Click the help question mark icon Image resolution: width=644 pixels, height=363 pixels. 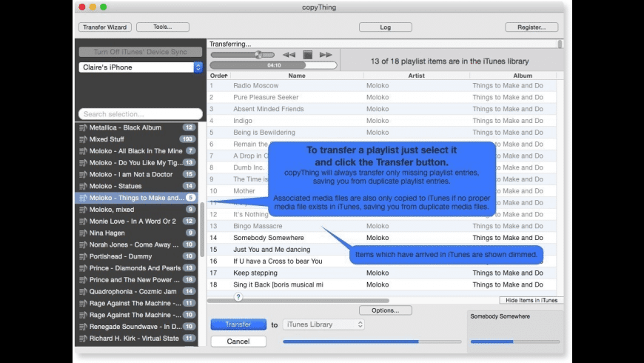(238, 297)
